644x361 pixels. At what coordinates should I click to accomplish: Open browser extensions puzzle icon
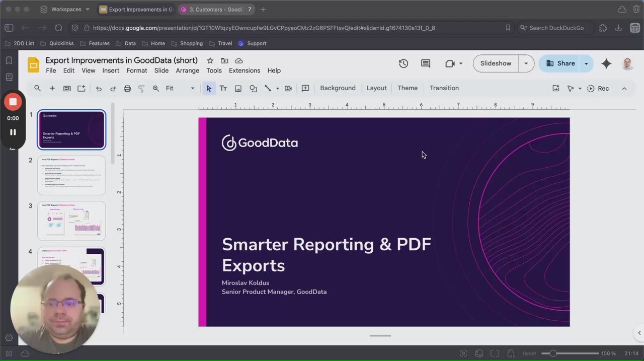pyautogui.click(x=603, y=28)
